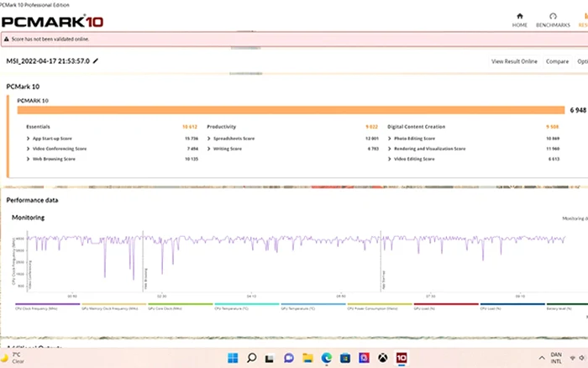
Task: Click the PCMark 10 logo
Action: tap(52, 21)
